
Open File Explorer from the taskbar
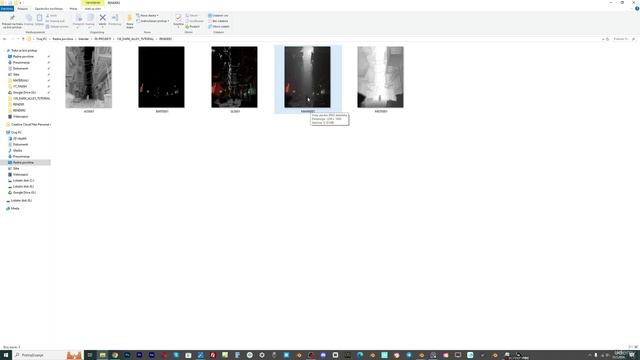pos(102,355)
